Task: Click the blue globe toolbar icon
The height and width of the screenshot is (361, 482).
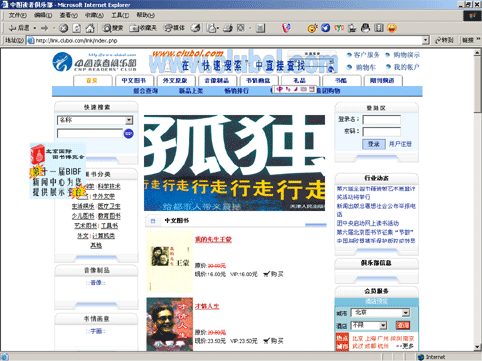Action: click(326, 28)
